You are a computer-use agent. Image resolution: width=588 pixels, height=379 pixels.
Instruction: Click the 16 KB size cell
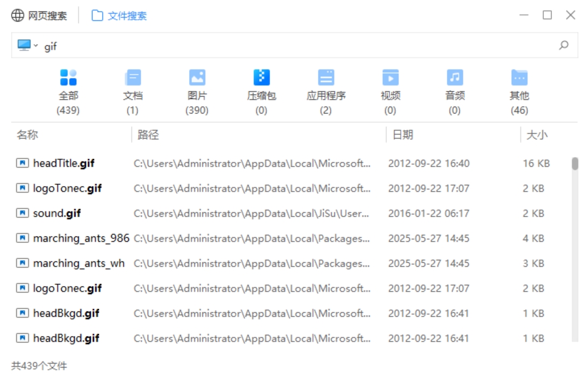point(536,163)
